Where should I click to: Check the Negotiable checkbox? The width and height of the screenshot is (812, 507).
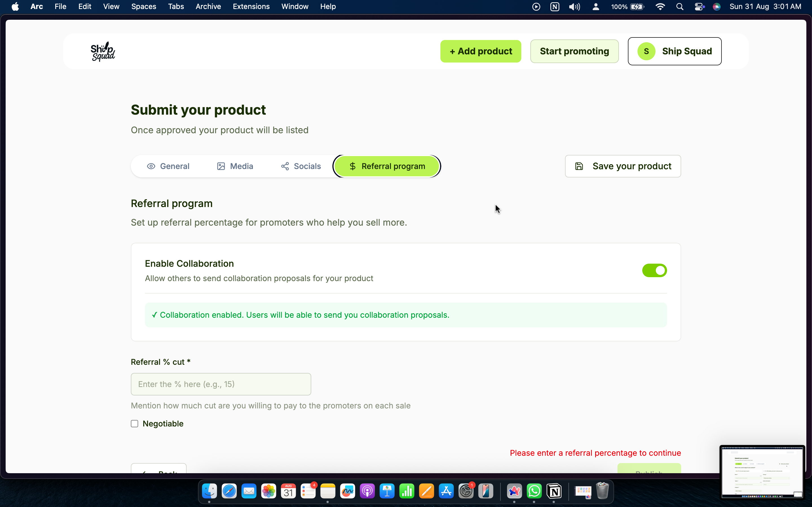pos(134,424)
